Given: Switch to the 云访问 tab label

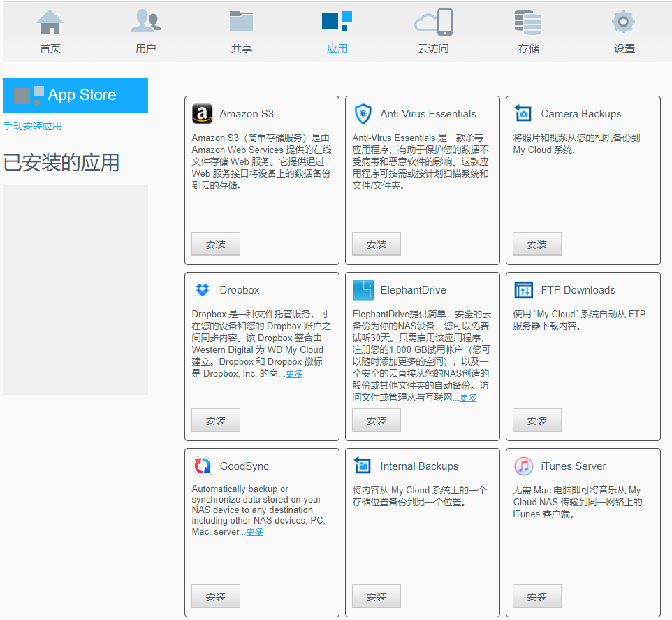Looking at the screenshot, I should pos(433,48).
